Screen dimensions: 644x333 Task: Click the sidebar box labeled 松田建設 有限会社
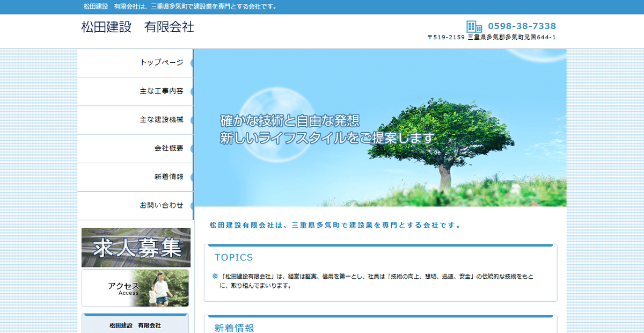pos(136,325)
